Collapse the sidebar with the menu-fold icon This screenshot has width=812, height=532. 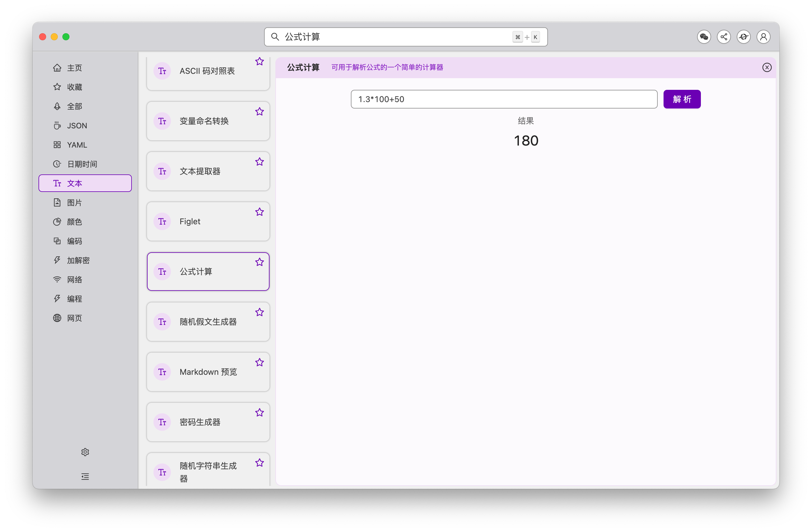(85, 477)
